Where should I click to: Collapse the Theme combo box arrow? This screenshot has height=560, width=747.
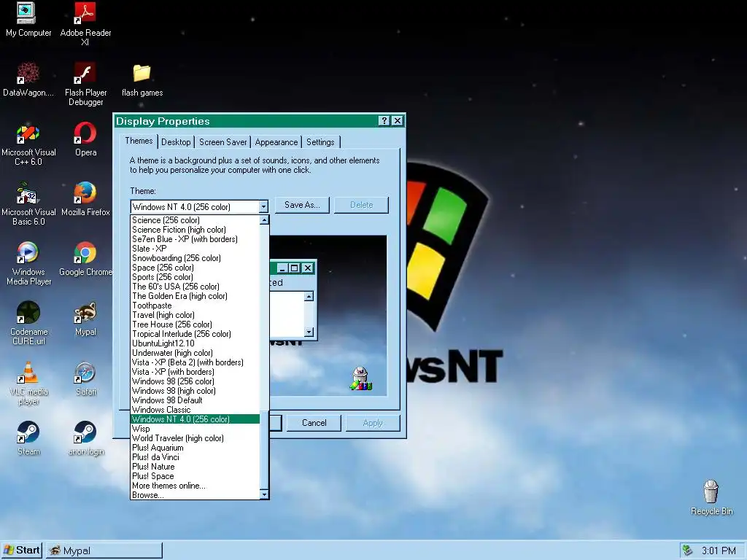(x=263, y=207)
